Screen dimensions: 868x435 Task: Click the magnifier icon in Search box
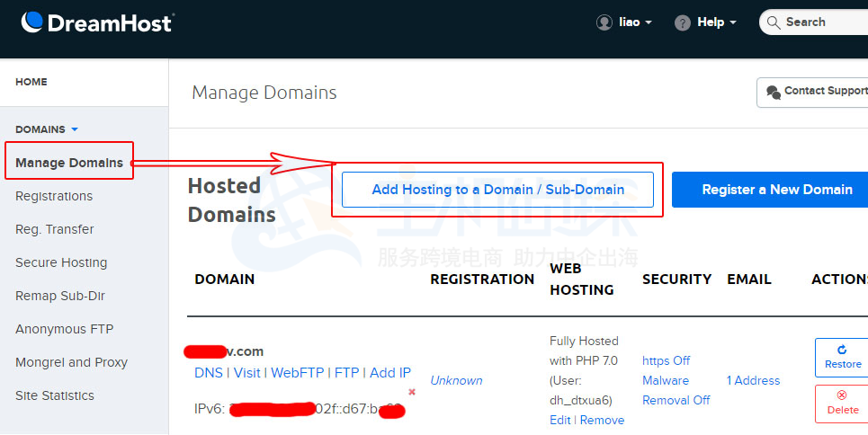click(774, 22)
